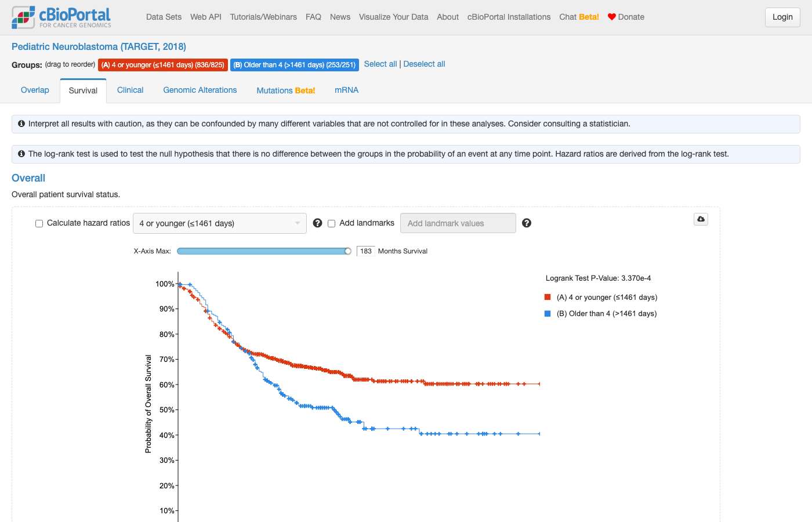
Task: Click 'Overall patient survival status.' text
Action: (66, 194)
